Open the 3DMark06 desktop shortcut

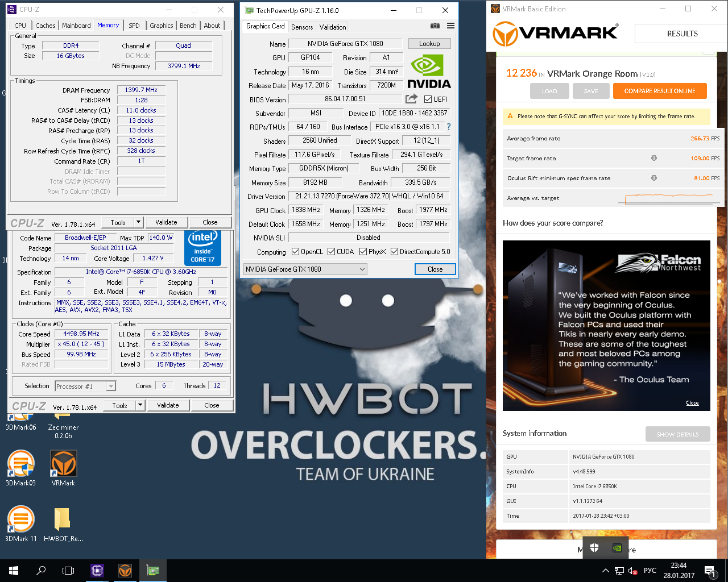click(20, 422)
